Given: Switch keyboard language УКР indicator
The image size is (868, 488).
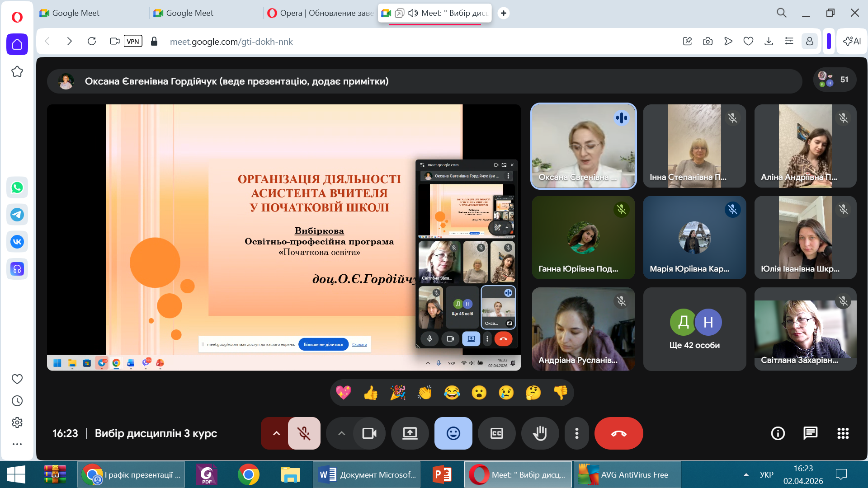Looking at the screenshot, I should 767,475.
